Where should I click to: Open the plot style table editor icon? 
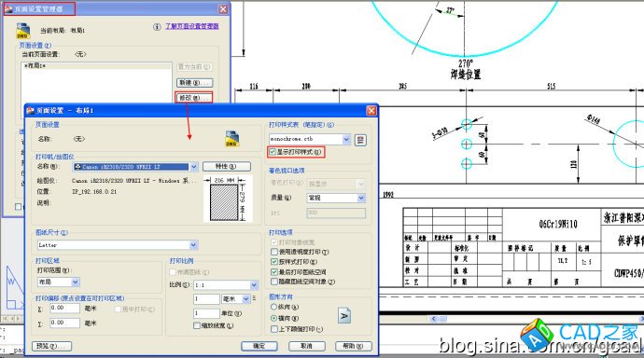click(360, 140)
